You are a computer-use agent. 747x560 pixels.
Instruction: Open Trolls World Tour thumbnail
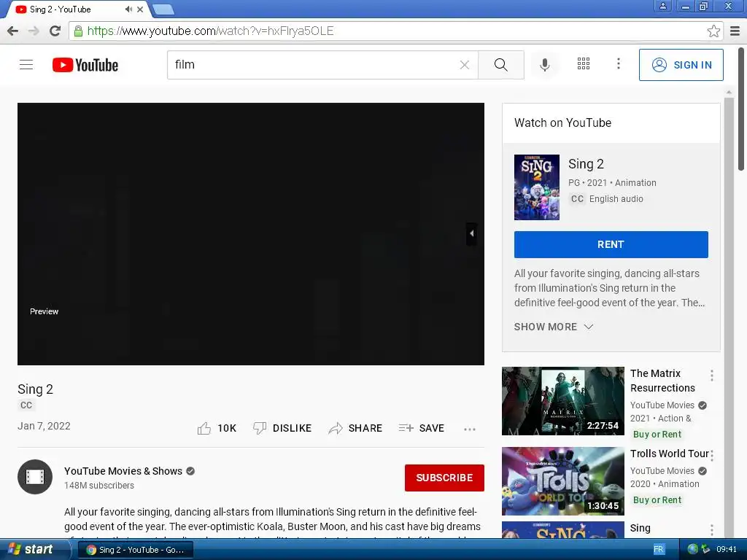563,481
